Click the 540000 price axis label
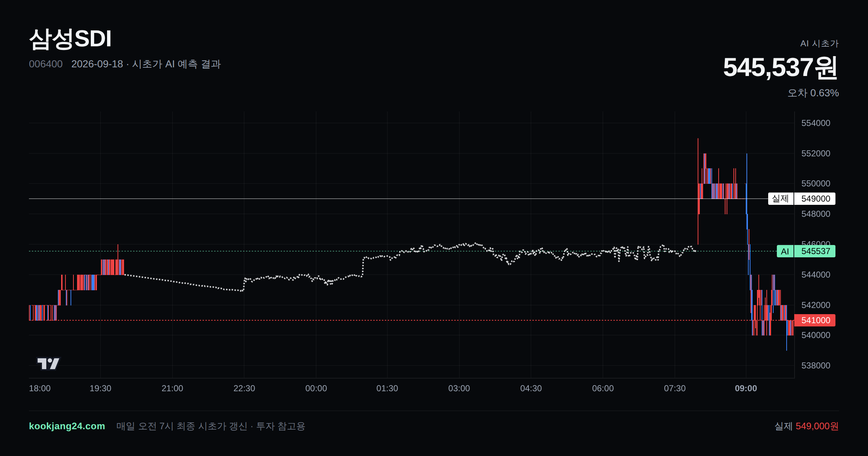Image resolution: width=868 pixels, height=456 pixels. click(816, 335)
